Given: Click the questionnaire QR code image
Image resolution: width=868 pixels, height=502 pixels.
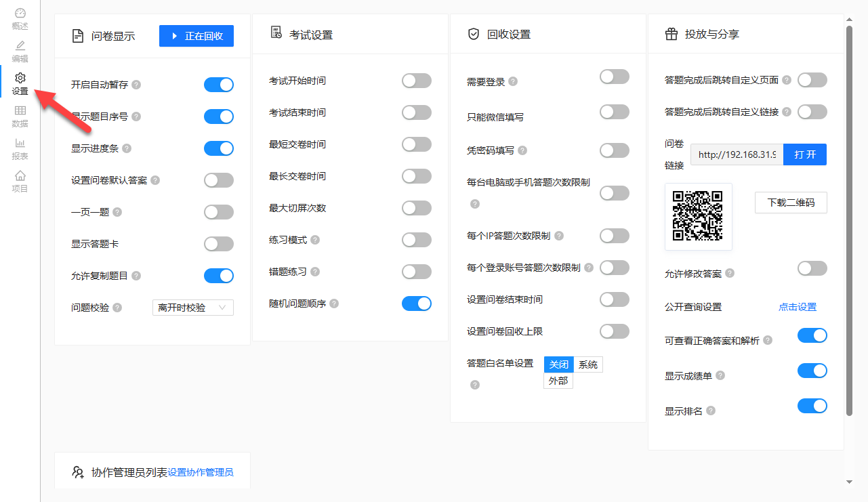Looking at the screenshot, I should pos(698,217).
